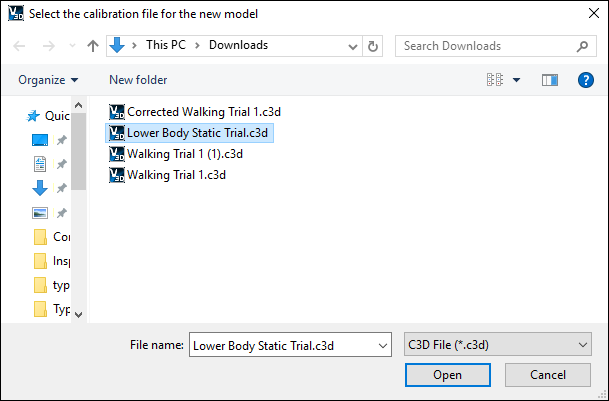Open the Pictures quick access shortcut
609x401 pixels.
pos(40,212)
